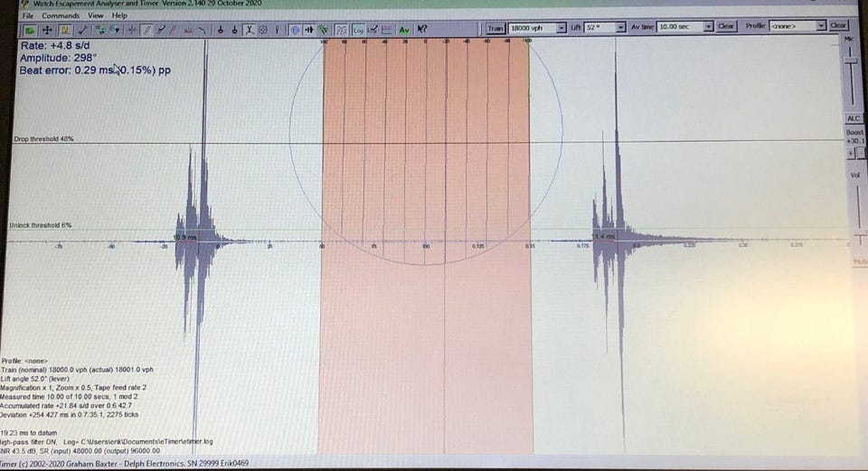Image resolution: width=868 pixels, height=471 pixels.
Task: Click the 11.4 ms marker on right waveform
Action: pos(603,236)
